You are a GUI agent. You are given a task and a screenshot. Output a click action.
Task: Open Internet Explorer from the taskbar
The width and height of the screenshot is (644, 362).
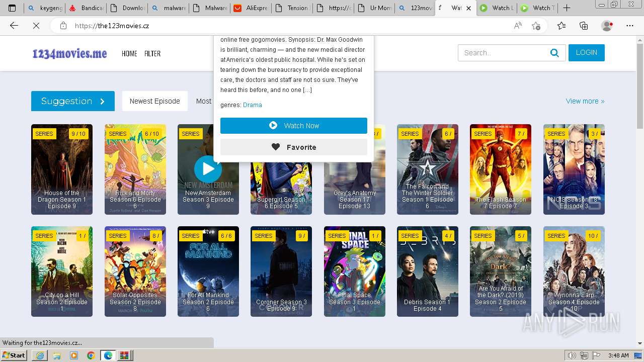(x=40, y=355)
